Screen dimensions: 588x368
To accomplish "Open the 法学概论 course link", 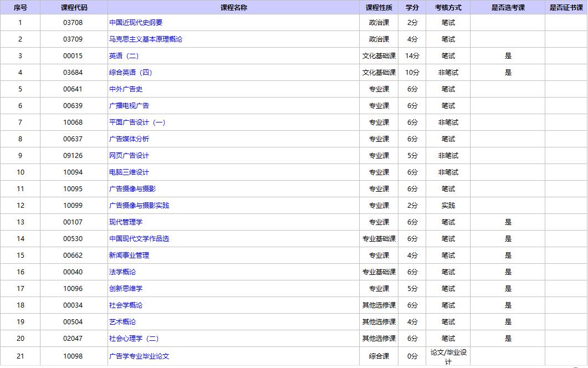I will point(122,272).
